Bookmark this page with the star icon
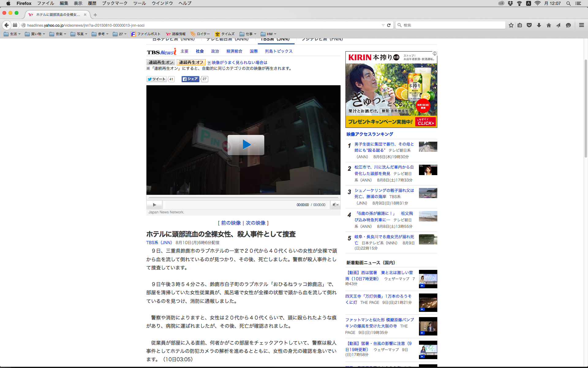 pos(511,25)
